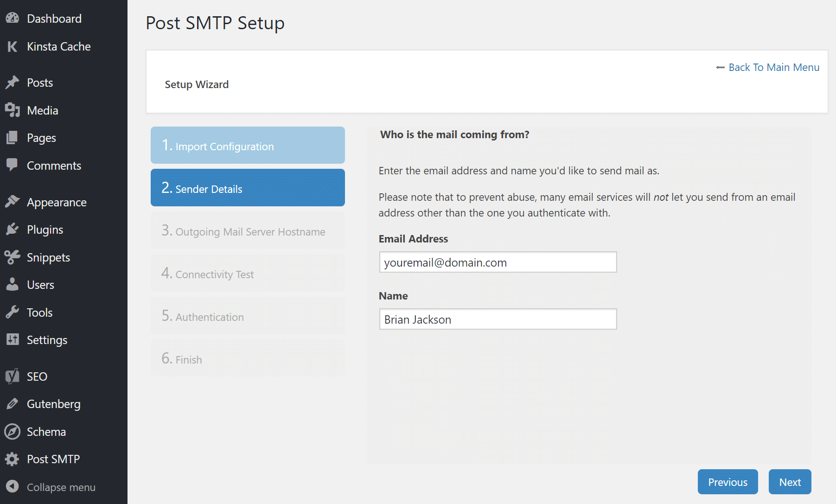Open Schema via its compass icon

(x=13, y=432)
